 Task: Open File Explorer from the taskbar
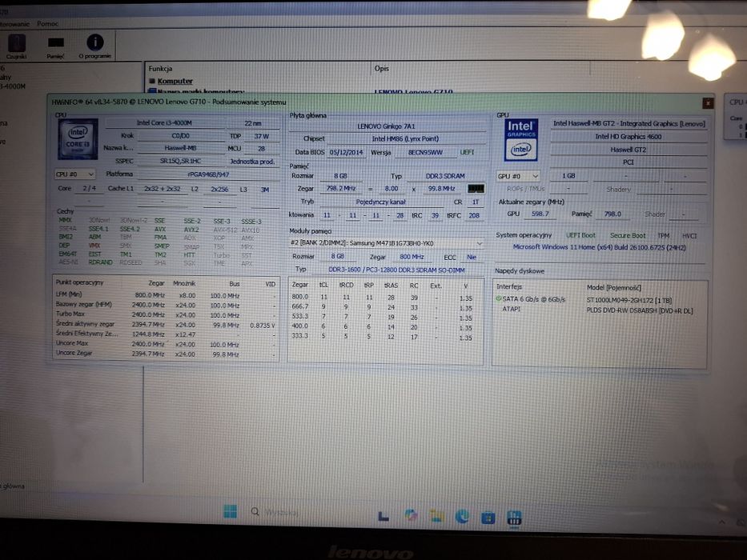click(x=436, y=516)
